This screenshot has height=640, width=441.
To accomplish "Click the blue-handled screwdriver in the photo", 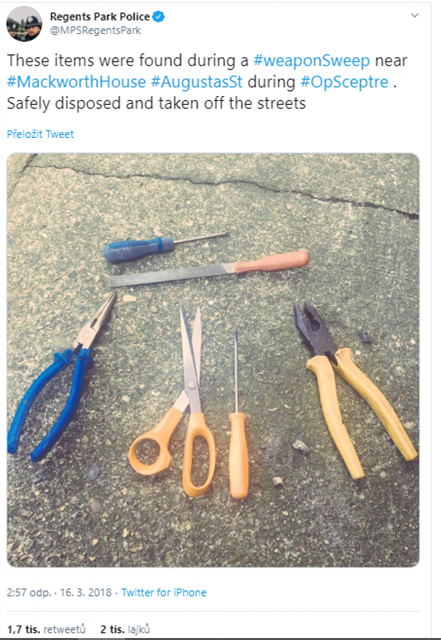I will 163,247.
